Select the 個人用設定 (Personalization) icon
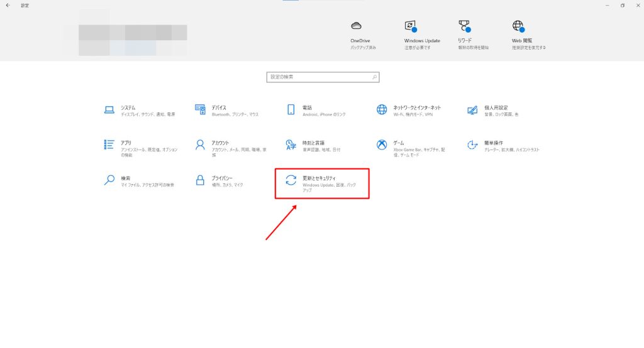The width and height of the screenshot is (644, 348). tap(472, 110)
